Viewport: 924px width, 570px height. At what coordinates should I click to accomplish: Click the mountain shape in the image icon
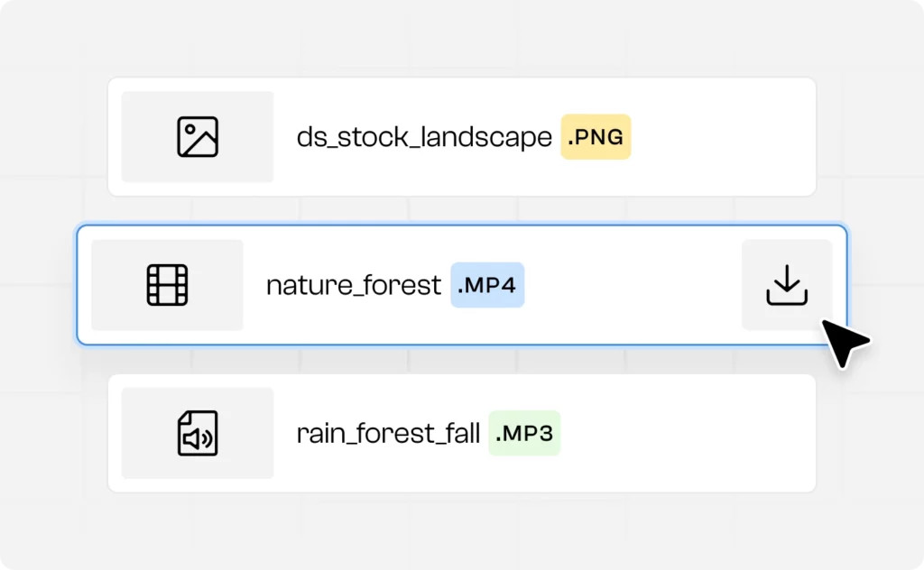pos(200,146)
